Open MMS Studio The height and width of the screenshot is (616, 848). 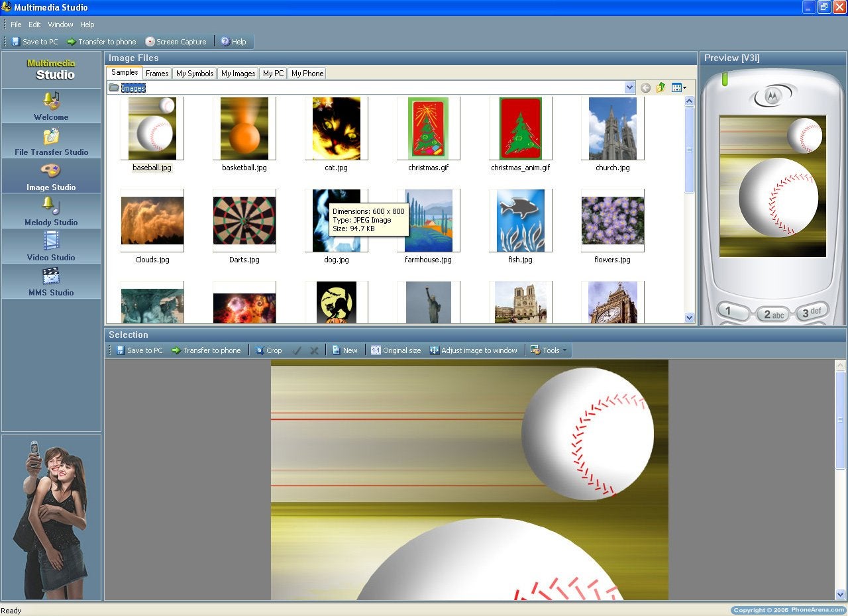point(51,282)
